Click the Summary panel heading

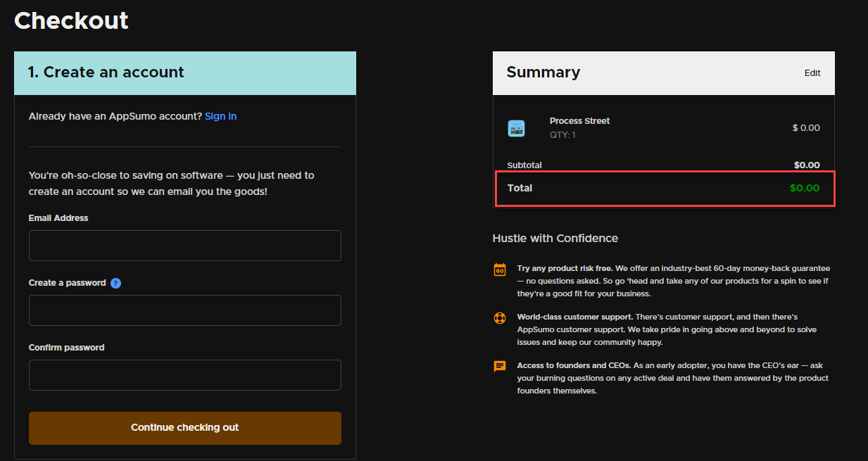coord(543,72)
